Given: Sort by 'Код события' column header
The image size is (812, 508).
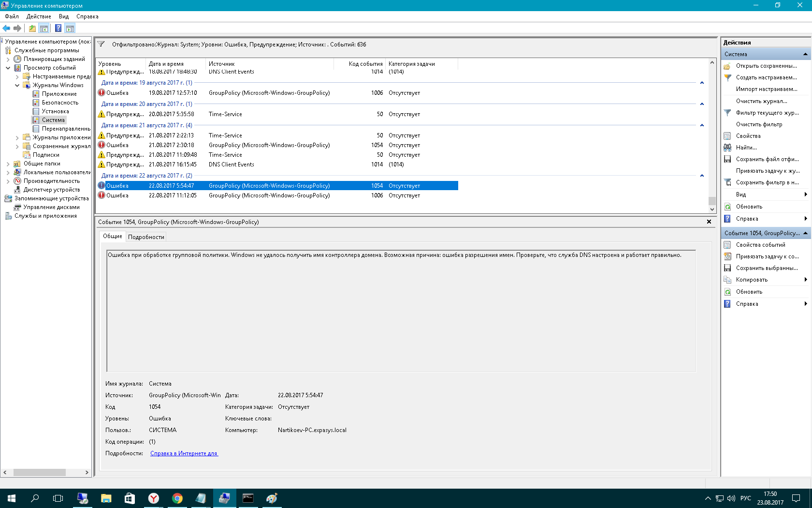Looking at the screenshot, I should tap(360, 64).
